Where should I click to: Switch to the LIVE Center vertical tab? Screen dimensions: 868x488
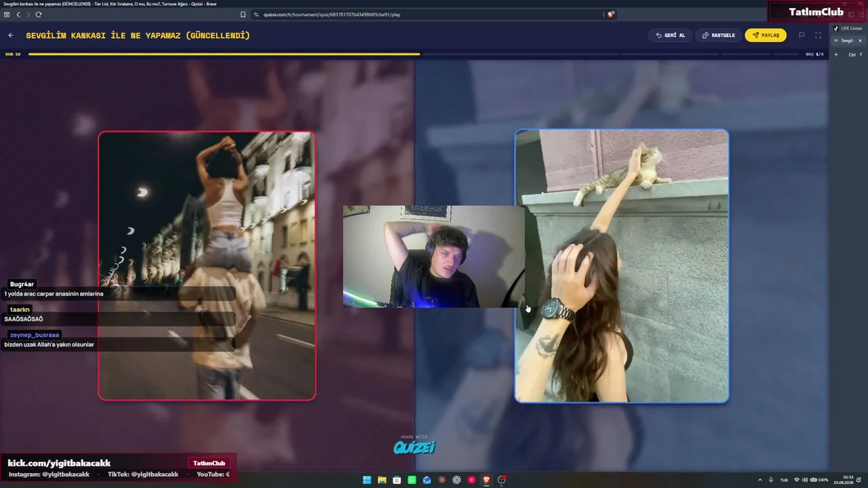click(848, 28)
